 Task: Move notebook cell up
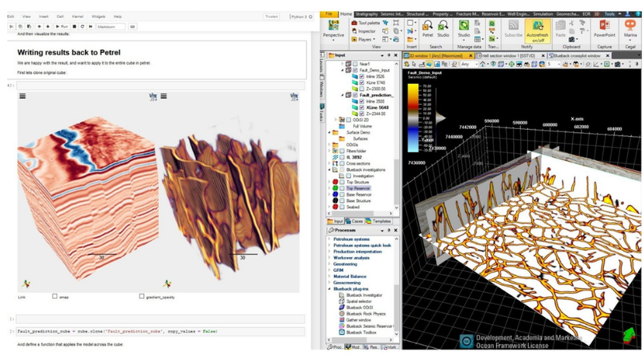click(39, 26)
